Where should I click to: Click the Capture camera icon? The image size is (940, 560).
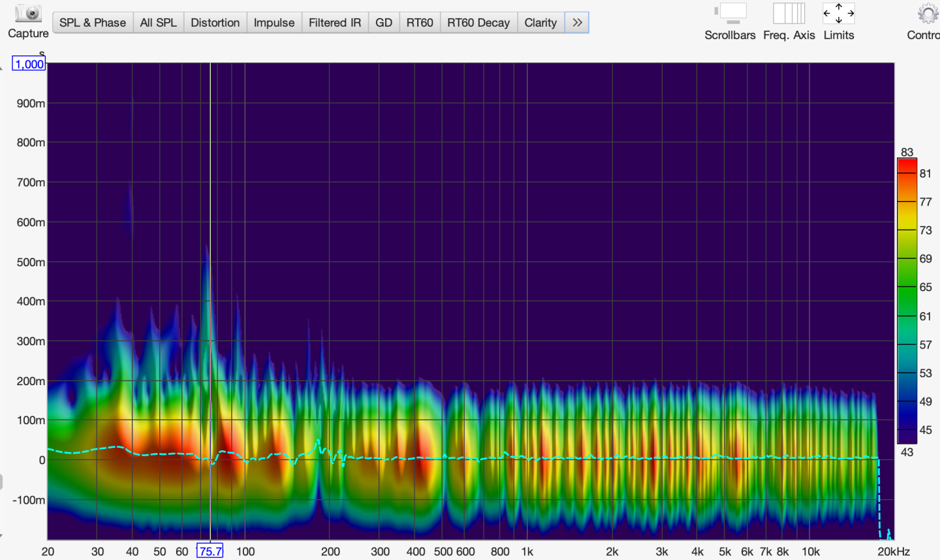28,14
